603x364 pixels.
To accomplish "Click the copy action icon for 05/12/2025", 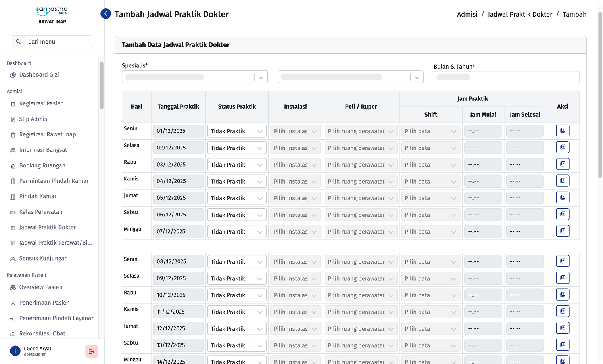I will (563, 197).
